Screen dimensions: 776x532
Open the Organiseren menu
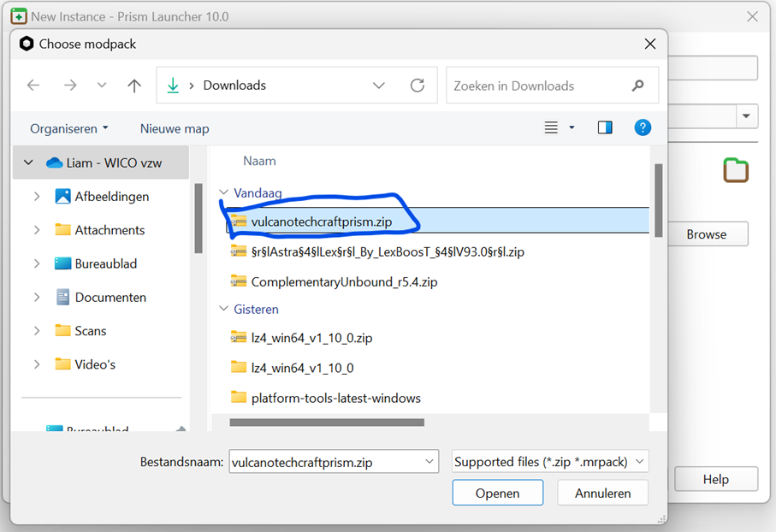[69, 128]
